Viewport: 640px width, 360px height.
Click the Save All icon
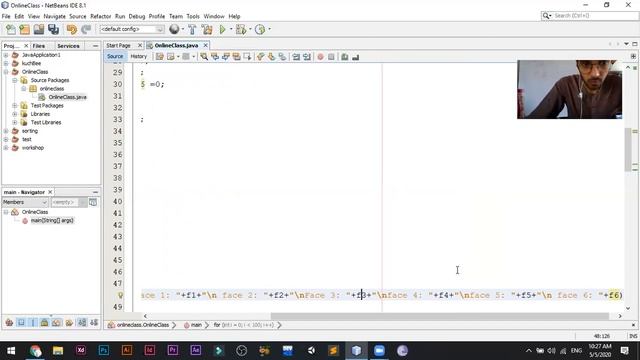(53, 29)
